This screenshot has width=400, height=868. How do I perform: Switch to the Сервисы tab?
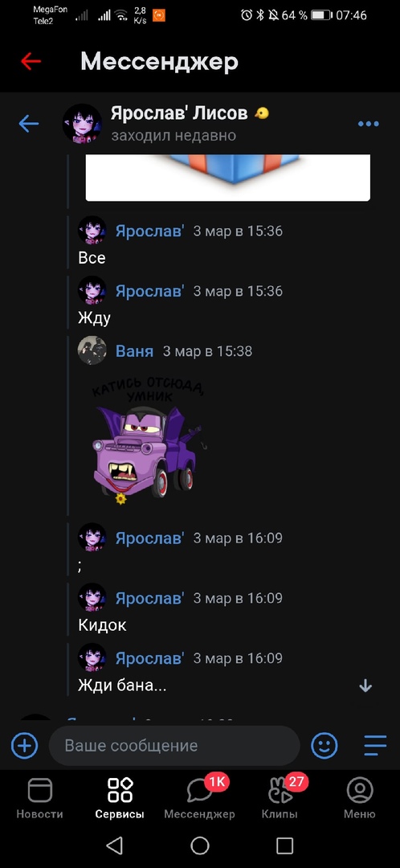(x=120, y=798)
